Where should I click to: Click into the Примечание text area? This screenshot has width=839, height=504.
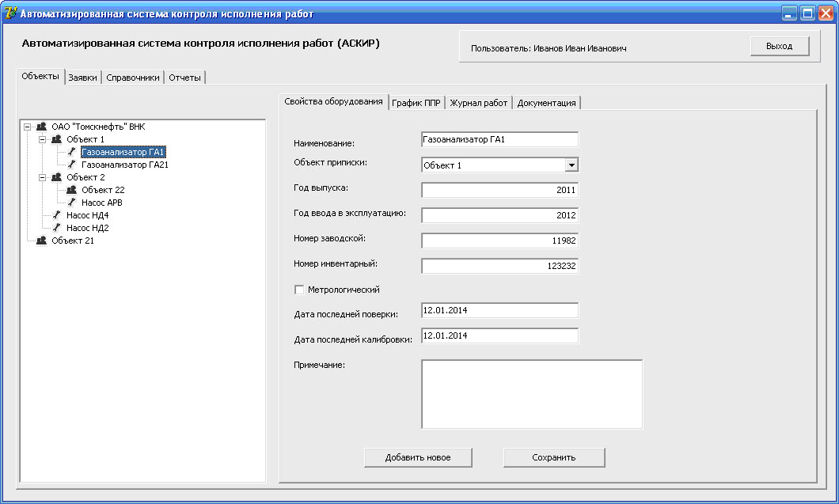click(531, 394)
